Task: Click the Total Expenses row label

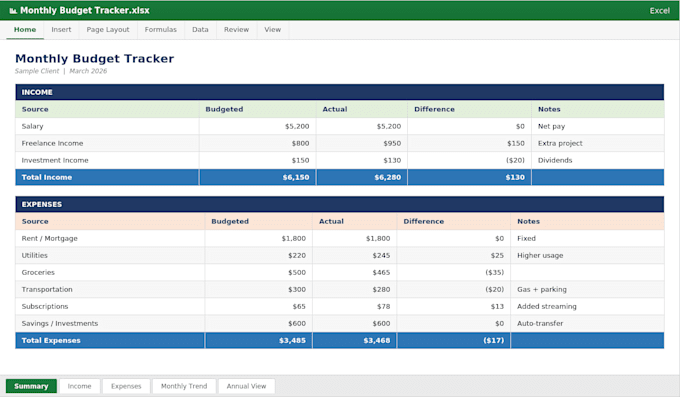Action: coord(51,340)
